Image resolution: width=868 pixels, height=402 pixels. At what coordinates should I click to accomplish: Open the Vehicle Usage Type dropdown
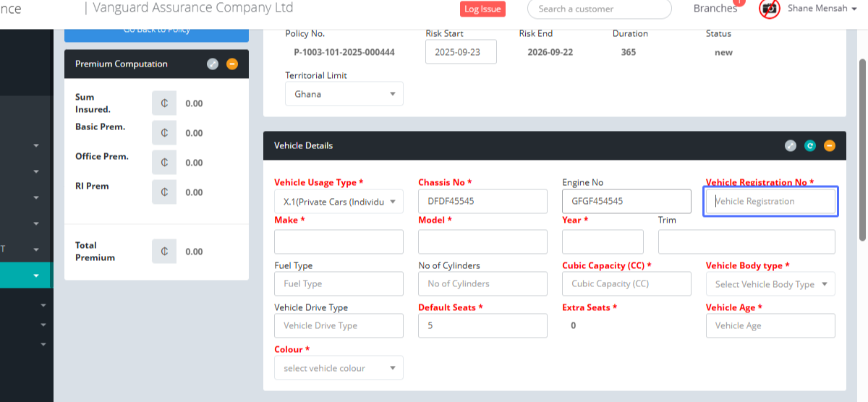click(339, 202)
